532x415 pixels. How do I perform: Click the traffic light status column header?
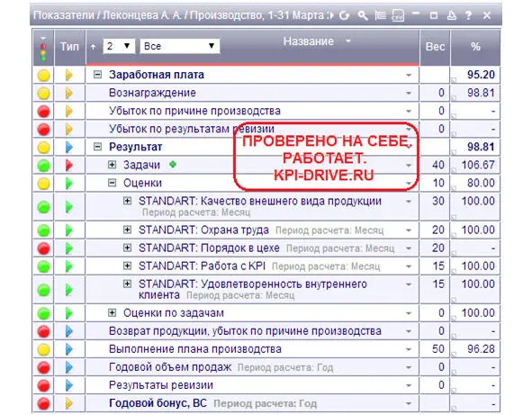pos(43,48)
